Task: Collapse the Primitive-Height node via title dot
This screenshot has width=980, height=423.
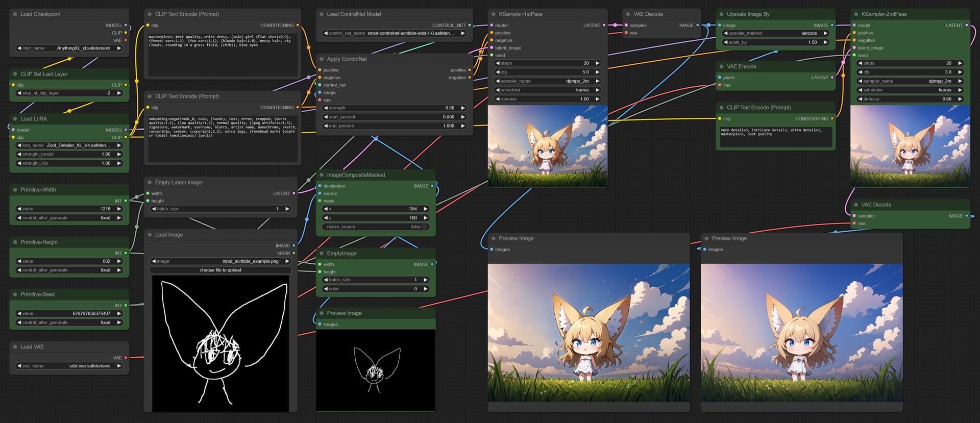Action: pyautogui.click(x=15, y=242)
